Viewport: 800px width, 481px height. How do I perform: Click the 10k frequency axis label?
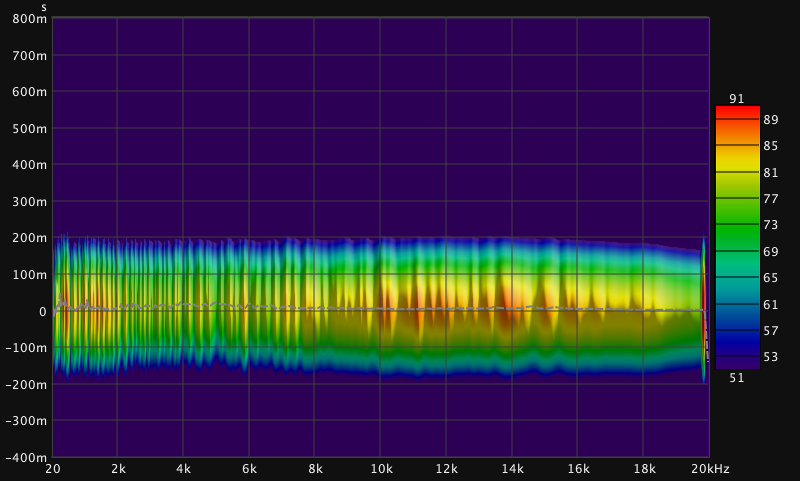382,469
